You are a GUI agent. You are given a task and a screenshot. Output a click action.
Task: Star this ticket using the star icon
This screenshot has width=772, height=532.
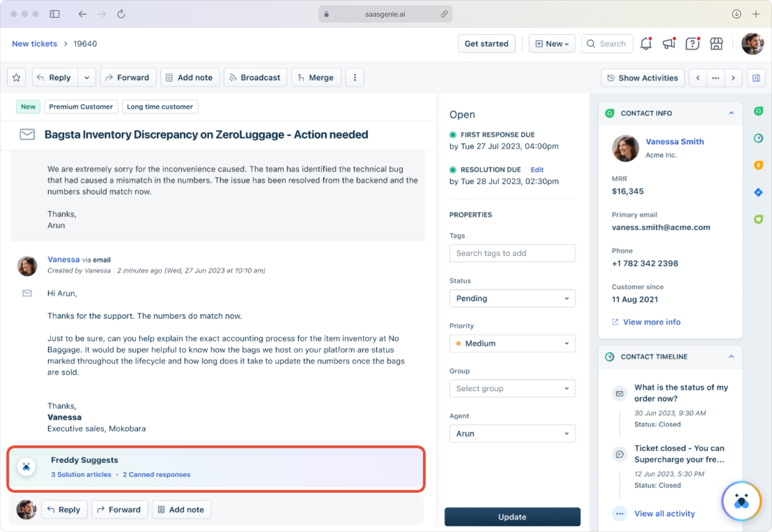(16, 77)
